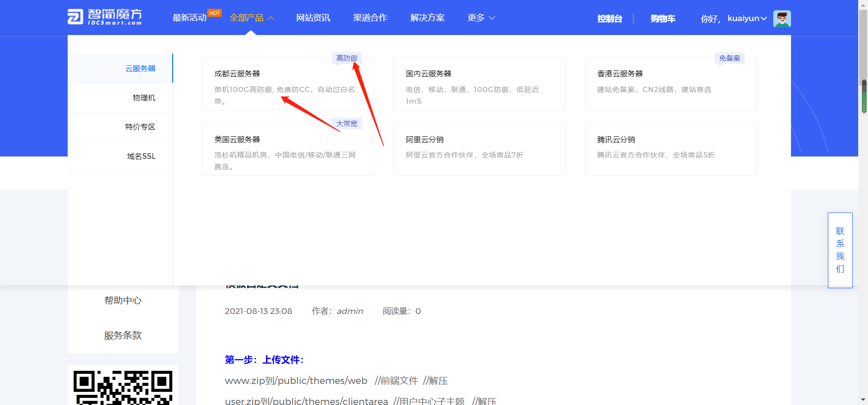Screen dimensions: 868x405
Task: Collapse the 全部产品 dropdown menu
Action: [252, 18]
